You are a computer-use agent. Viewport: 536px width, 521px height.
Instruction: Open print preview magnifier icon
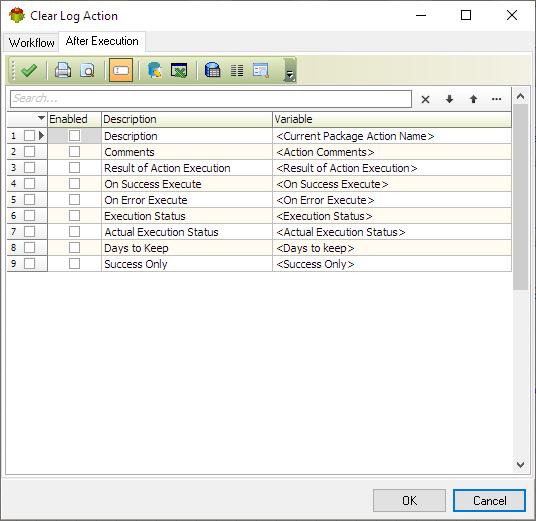click(87, 70)
